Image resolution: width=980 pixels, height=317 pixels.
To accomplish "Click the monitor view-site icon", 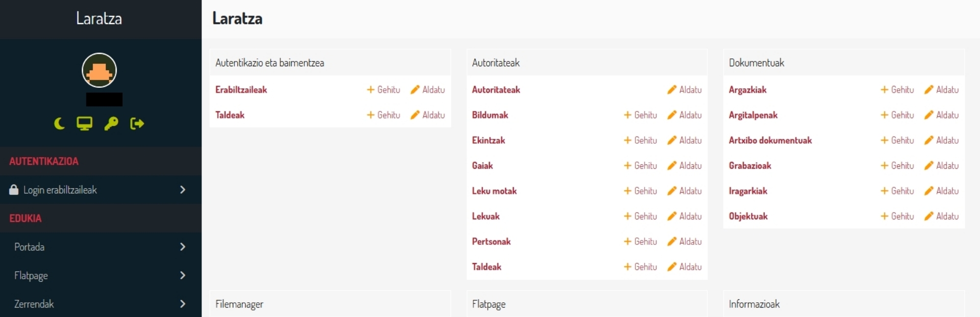I will click(84, 124).
